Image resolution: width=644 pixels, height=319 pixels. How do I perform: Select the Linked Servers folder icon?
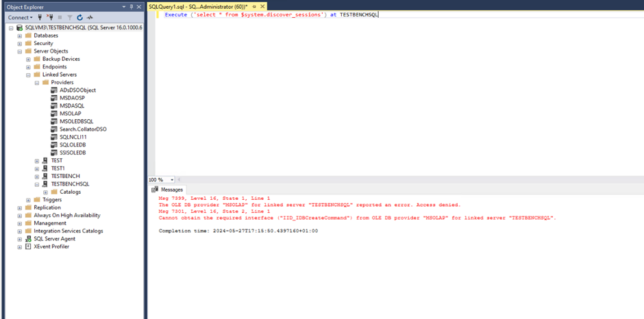36,75
